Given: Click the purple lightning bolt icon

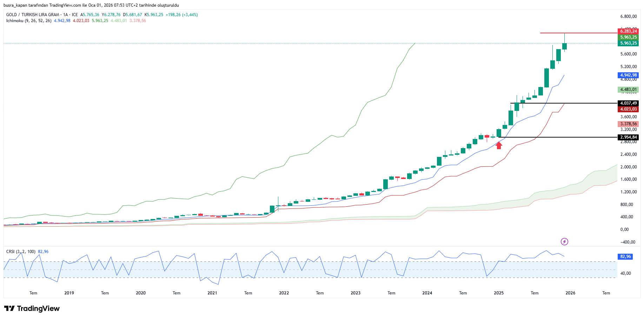Looking at the screenshot, I should 564,241.
